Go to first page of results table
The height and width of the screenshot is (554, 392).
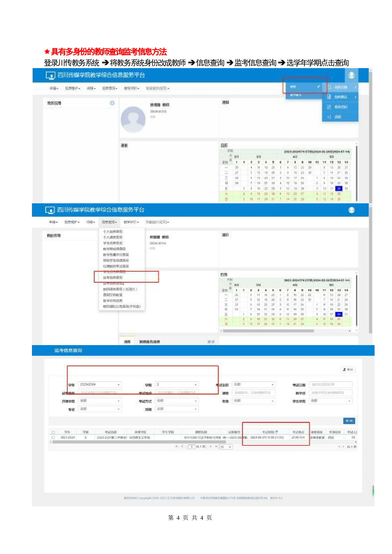177,446
